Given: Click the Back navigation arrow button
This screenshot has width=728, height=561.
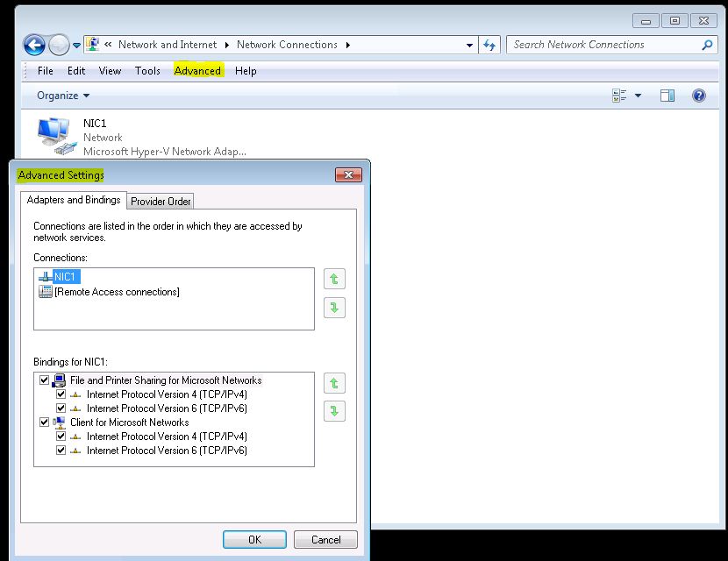Looking at the screenshot, I should (34, 45).
